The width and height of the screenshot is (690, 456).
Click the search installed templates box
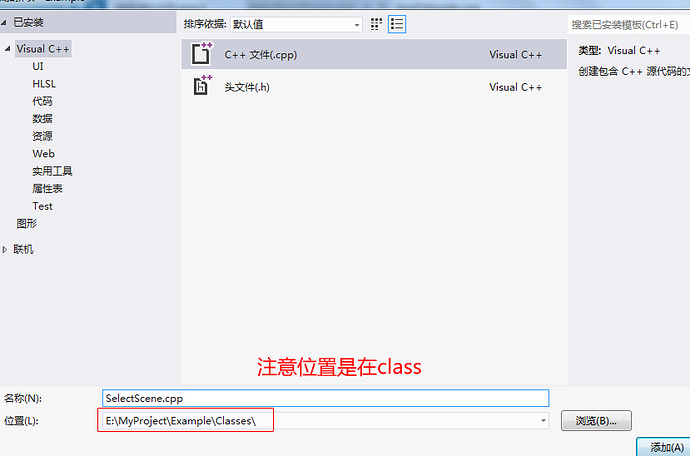[628, 25]
